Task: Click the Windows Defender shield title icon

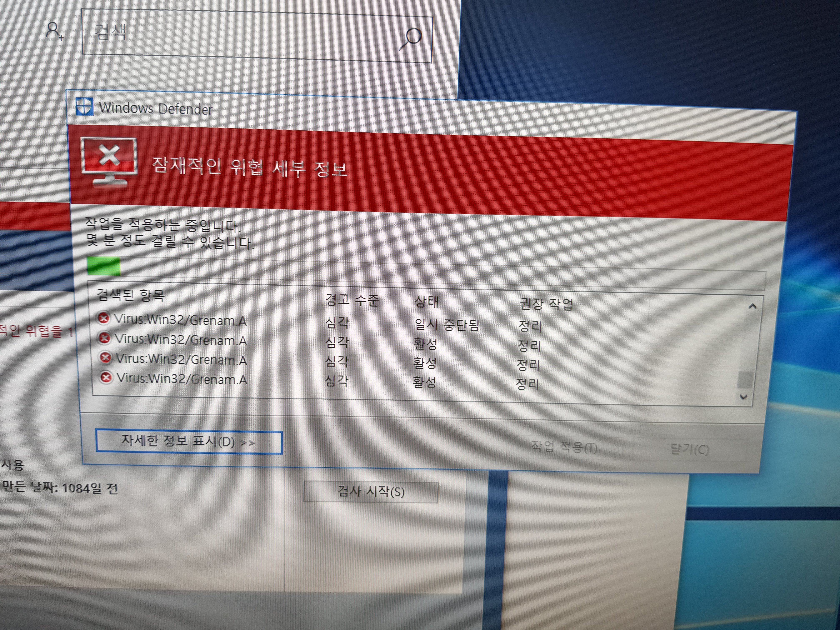Action: [x=84, y=106]
